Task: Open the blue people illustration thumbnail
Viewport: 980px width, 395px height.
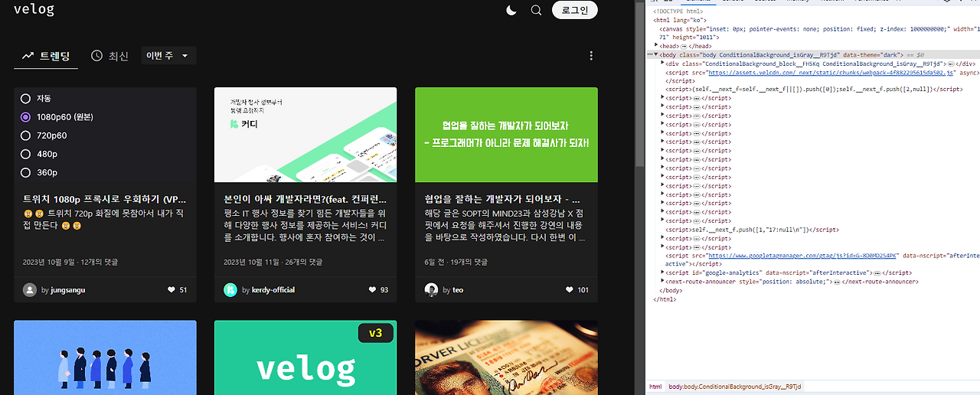Action: pyautogui.click(x=105, y=357)
